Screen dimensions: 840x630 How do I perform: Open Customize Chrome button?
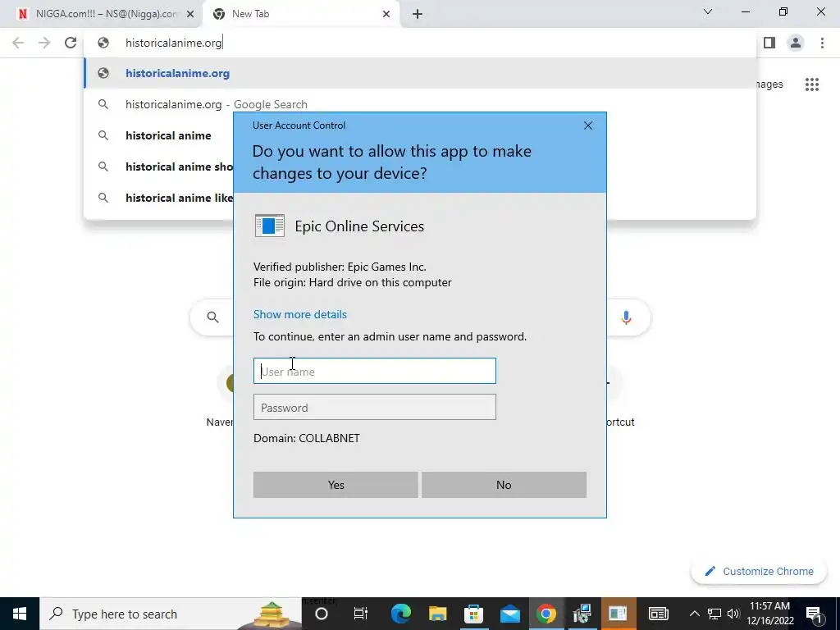pyautogui.click(x=759, y=571)
